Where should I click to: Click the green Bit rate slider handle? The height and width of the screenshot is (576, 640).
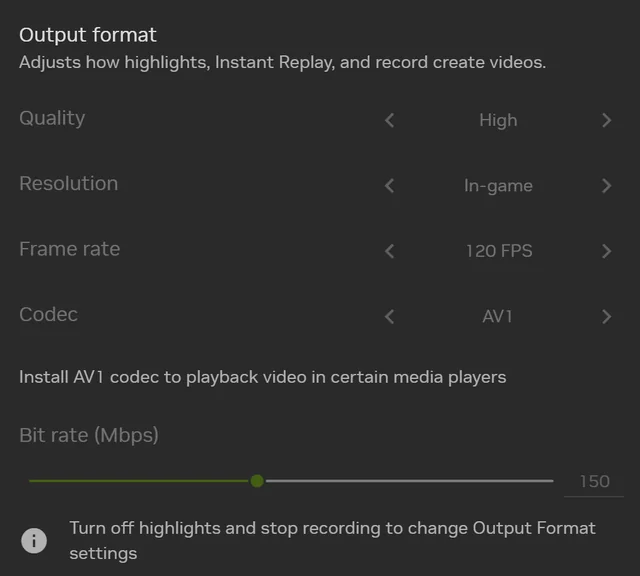click(x=257, y=481)
